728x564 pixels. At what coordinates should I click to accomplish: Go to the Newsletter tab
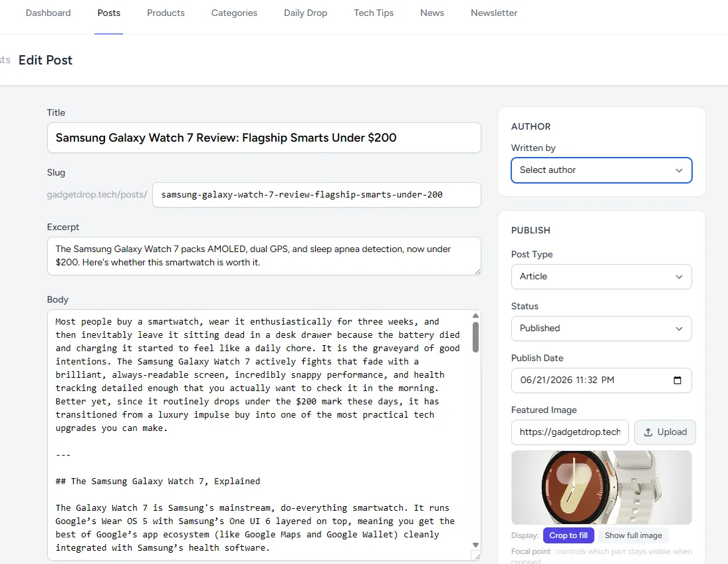494,13
